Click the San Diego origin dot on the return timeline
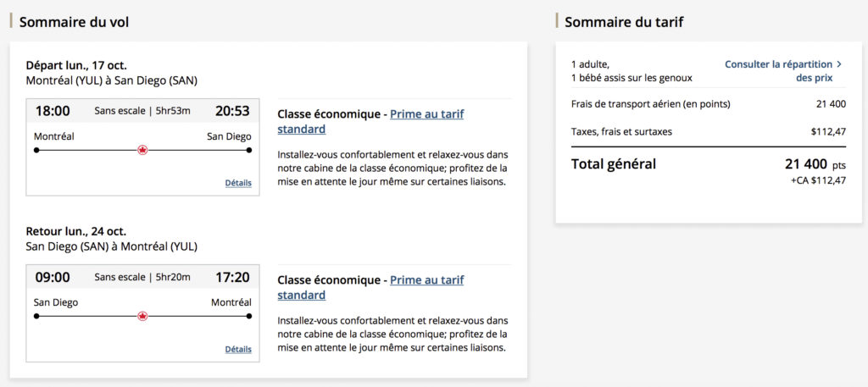This screenshot has height=387, width=868. click(36, 316)
